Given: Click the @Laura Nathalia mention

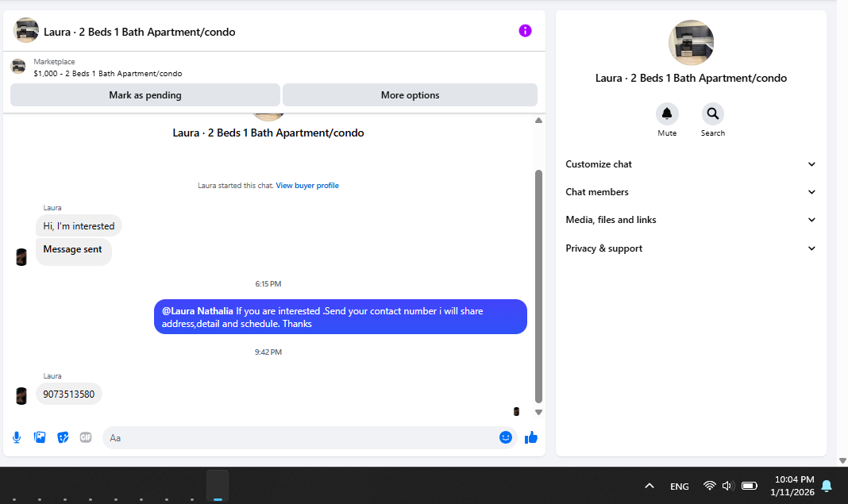Looking at the screenshot, I should (x=198, y=311).
